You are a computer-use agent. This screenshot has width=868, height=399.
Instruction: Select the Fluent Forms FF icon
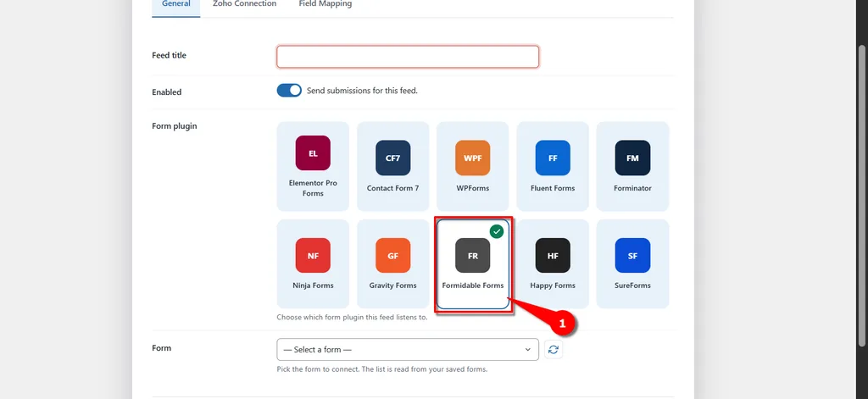[553, 158]
